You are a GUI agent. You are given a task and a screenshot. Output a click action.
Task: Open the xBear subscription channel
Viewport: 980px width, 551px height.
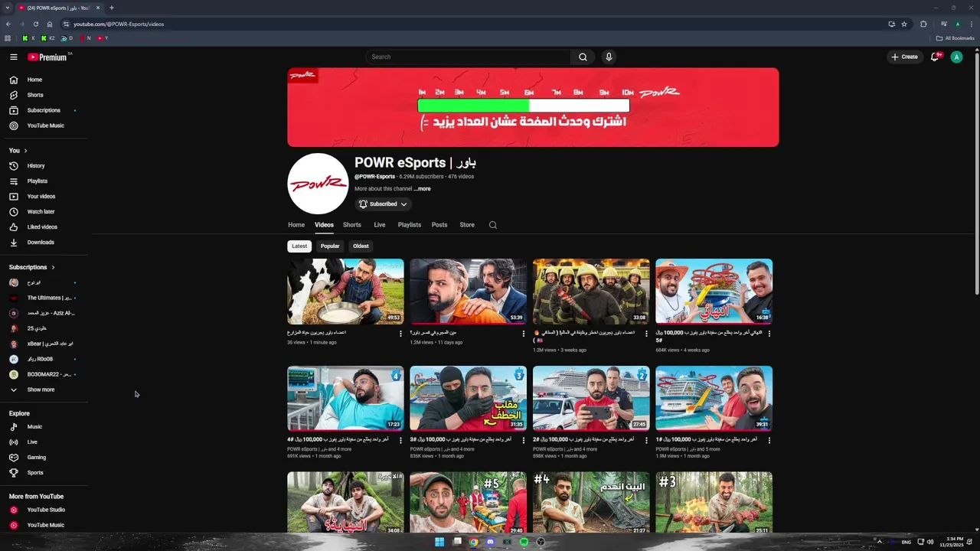[x=44, y=344]
